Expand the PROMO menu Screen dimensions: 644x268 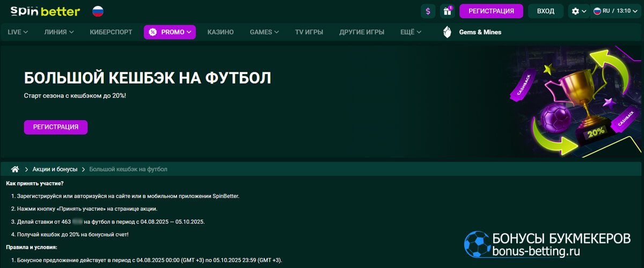[x=170, y=32]
